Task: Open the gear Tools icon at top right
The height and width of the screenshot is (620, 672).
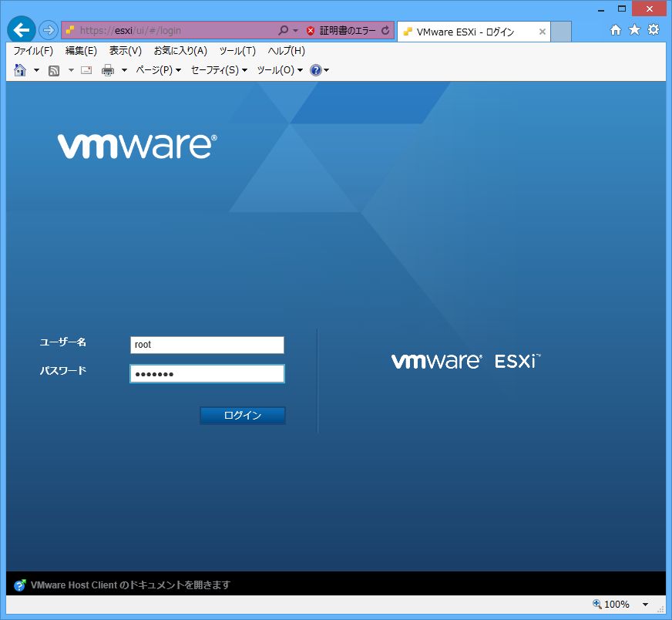Action: coord(654,30)
